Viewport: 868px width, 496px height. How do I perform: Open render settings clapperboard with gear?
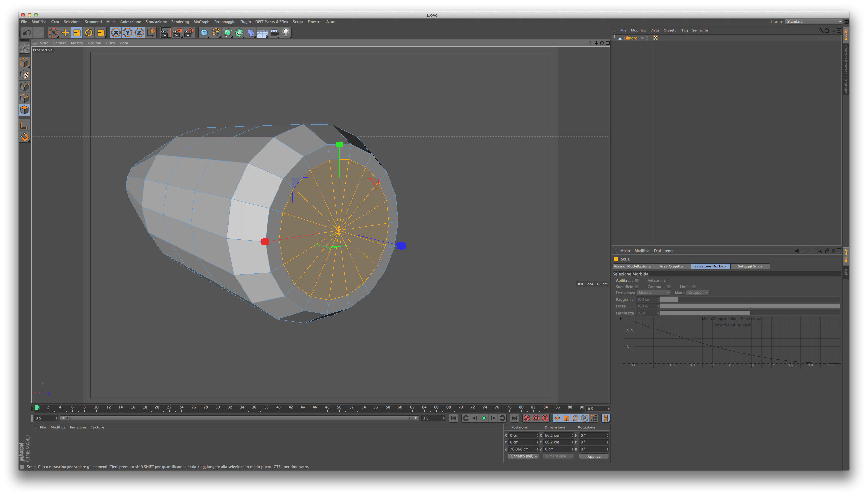click(189, 33)
